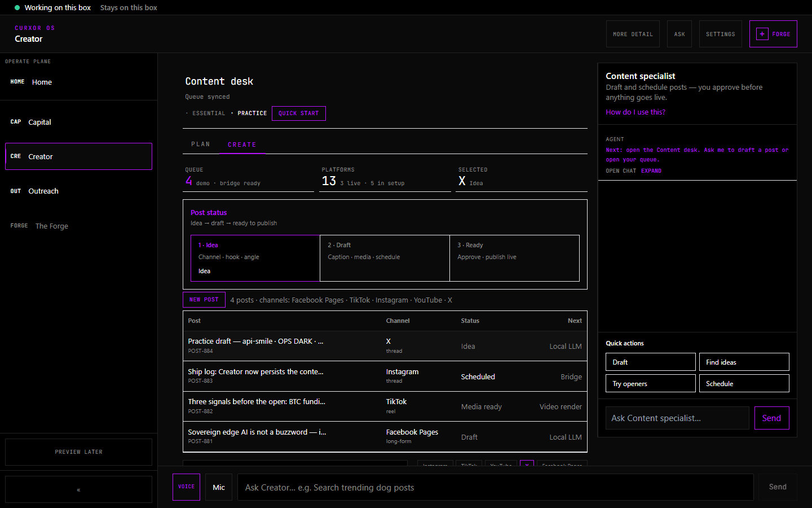The width and height of the screenshot is (812, 508).
Task: Click 'Working on this box' status indicator
Action: coord(52,7)
